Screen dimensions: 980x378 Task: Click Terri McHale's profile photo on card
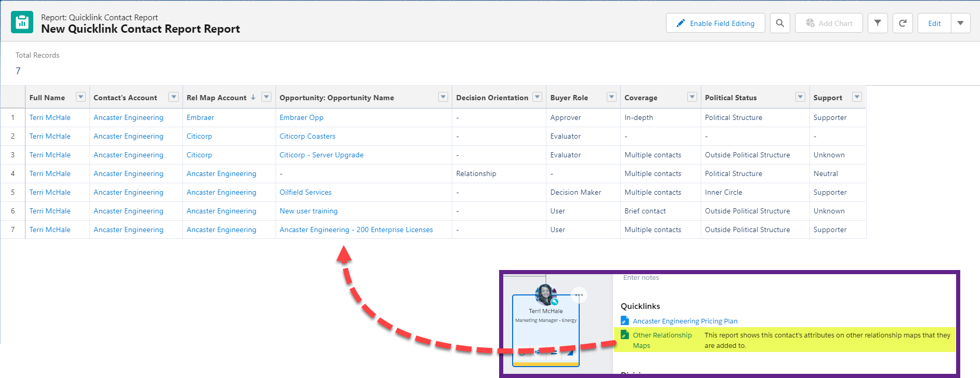[x=545, y=295]
